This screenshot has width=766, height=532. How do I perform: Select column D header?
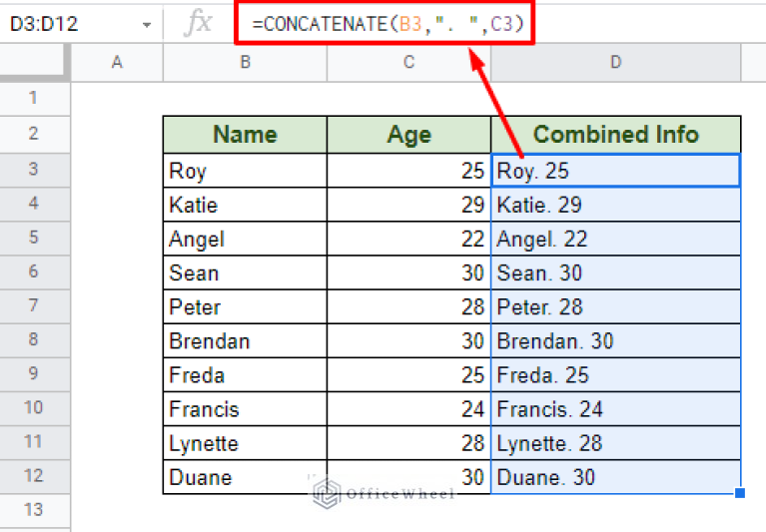click(615, 62)
